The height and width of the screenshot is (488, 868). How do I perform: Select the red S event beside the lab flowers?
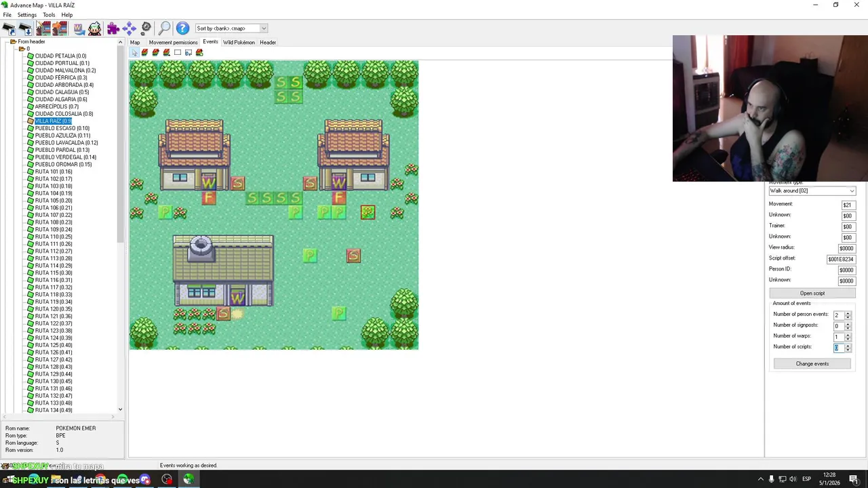click(x=223, y=313)
